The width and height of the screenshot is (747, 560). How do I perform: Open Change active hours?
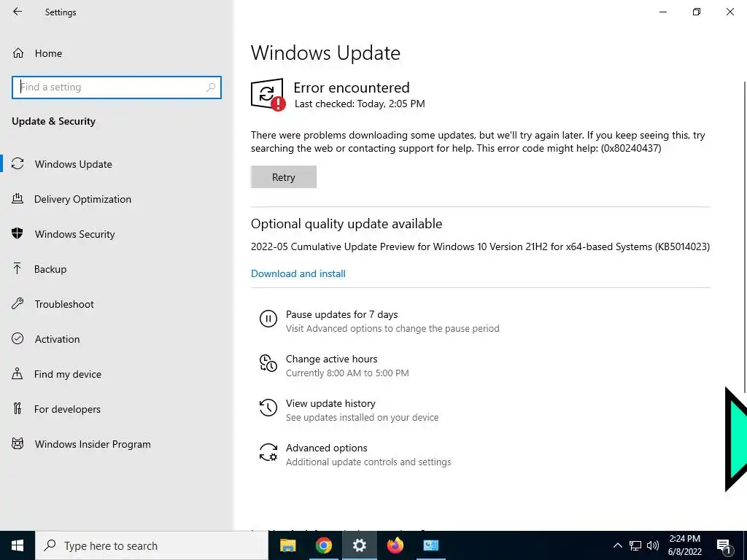tap(332, 359)
